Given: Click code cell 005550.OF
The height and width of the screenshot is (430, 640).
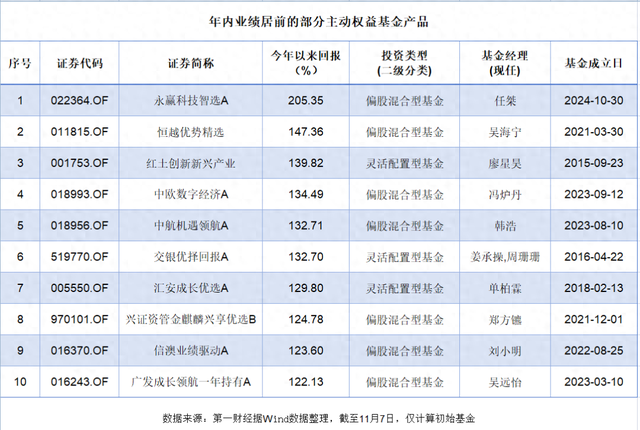Looking at the screenshot, I should click(x=80, y=288).
